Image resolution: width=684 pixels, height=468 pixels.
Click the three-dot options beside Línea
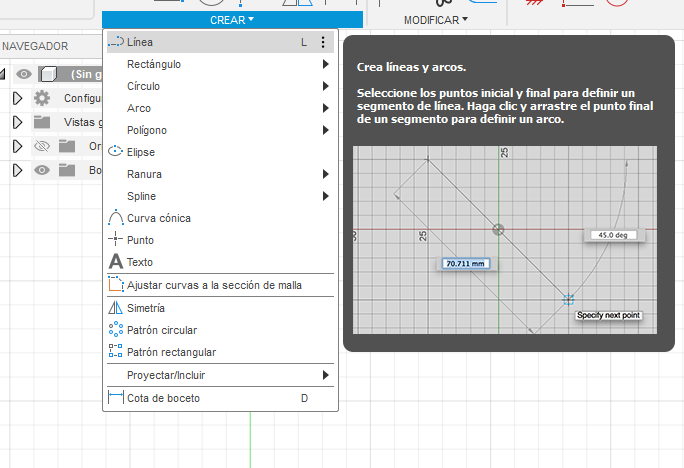click(323, 42)
